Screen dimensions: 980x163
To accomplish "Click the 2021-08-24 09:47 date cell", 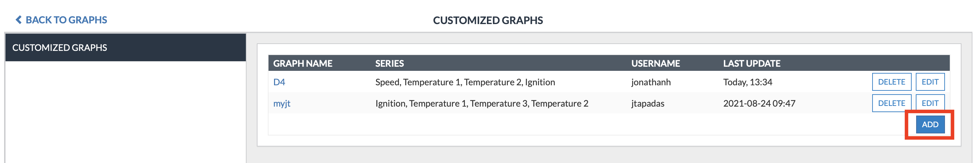I will (759, 103).
